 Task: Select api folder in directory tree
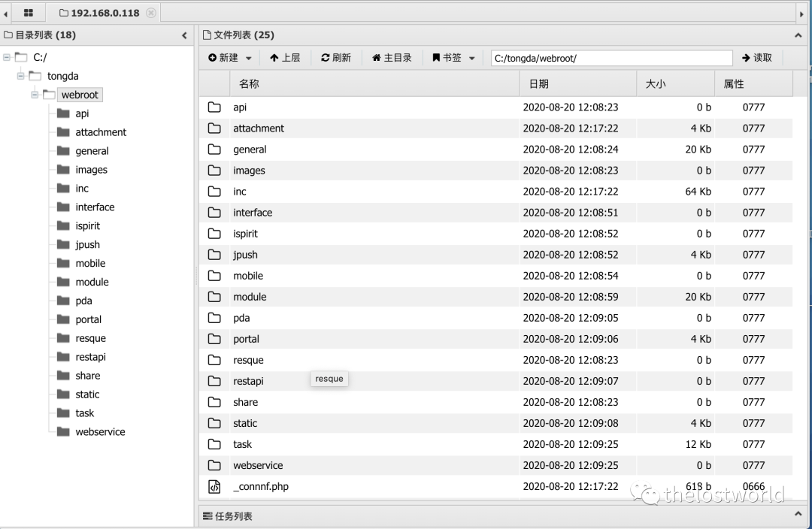click(82, 113)
